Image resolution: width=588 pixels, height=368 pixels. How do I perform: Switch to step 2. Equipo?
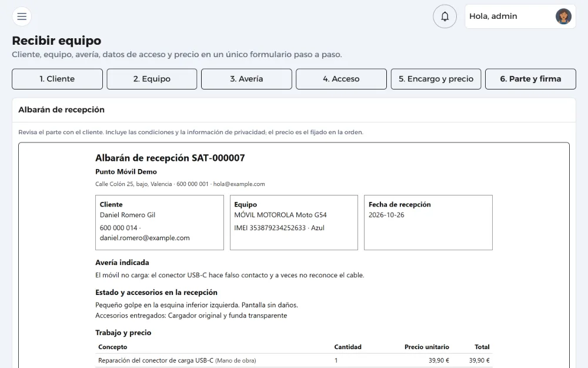[152, 79]
